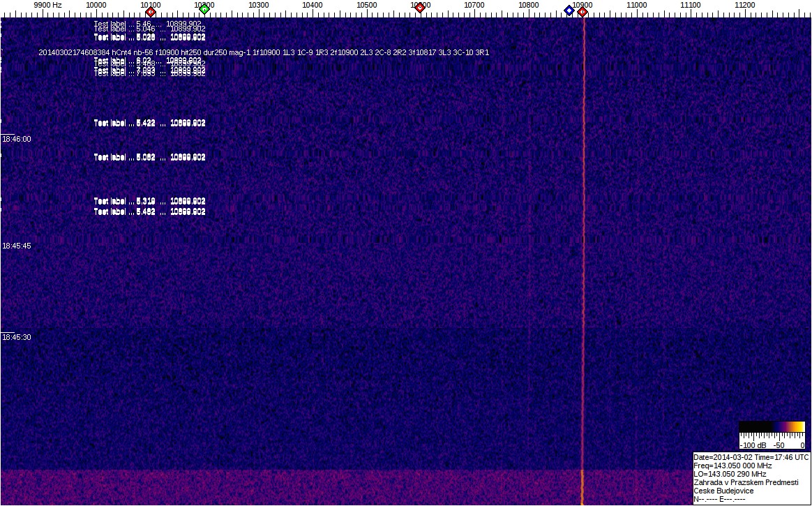
Task: Click the 10500 frequency axis label
Action: 366,5
